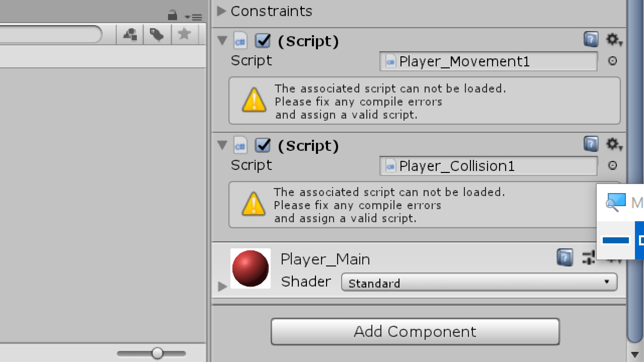The image size is (644, 362).
Task: Click the Add Component button
Action: point(415,331)
